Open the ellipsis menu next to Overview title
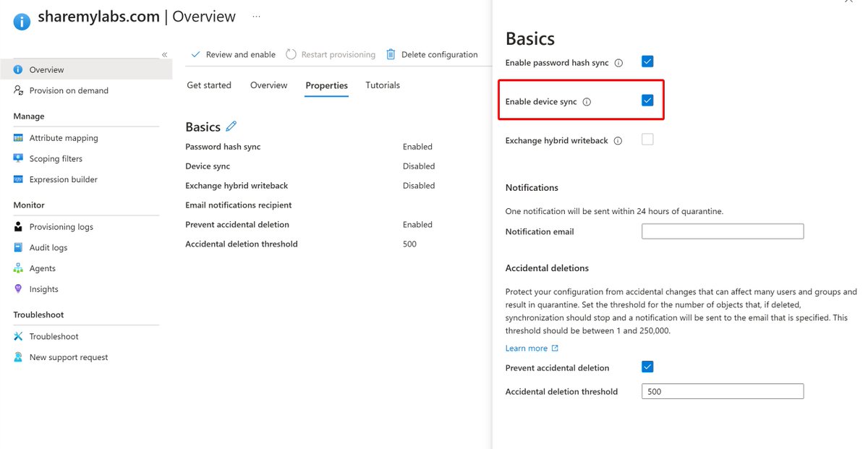Image resolution: width=868 pixels, height=449 pixels. pos(257,16)
